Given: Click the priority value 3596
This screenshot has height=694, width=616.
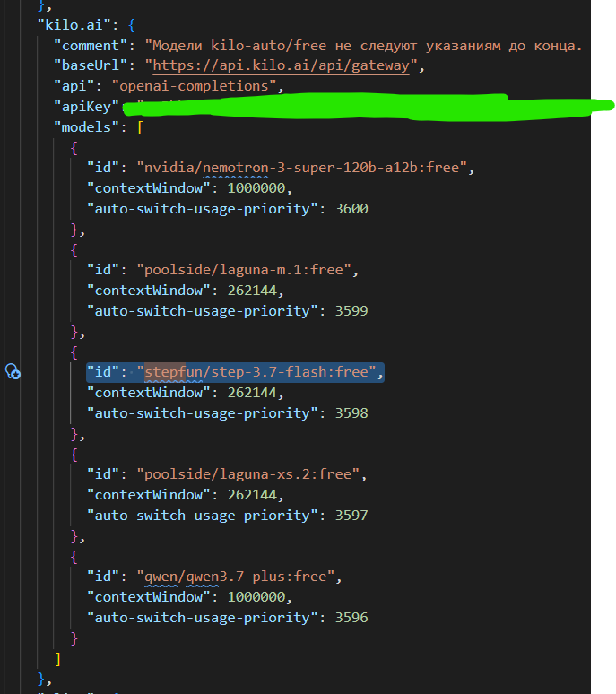Looking at the screenshot, I should coord(351,618).
